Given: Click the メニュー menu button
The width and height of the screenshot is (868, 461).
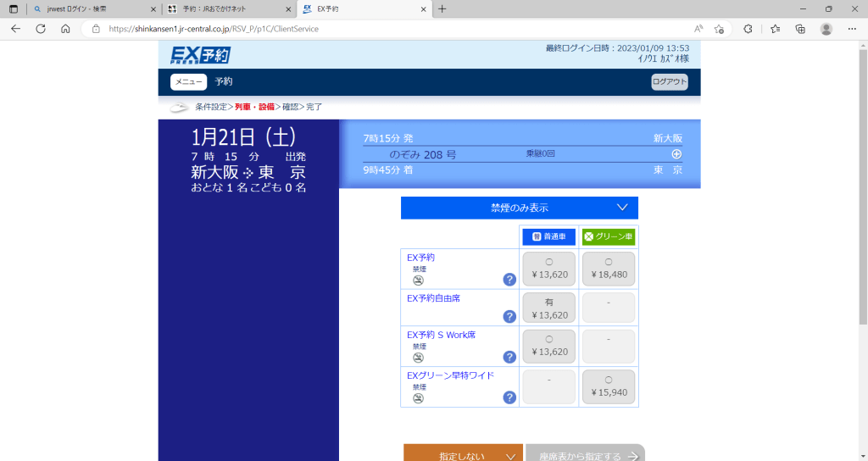Looking at the screenshot, I should tap(188, 82).
